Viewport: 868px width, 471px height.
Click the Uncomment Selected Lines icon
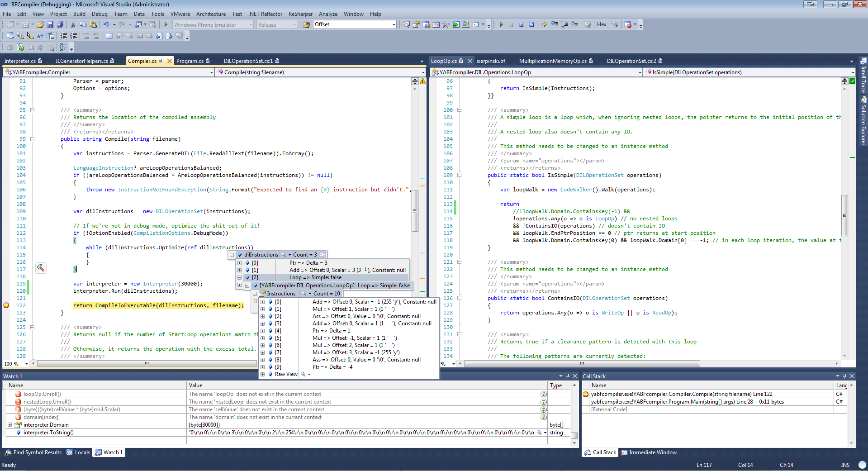[96, 36]
